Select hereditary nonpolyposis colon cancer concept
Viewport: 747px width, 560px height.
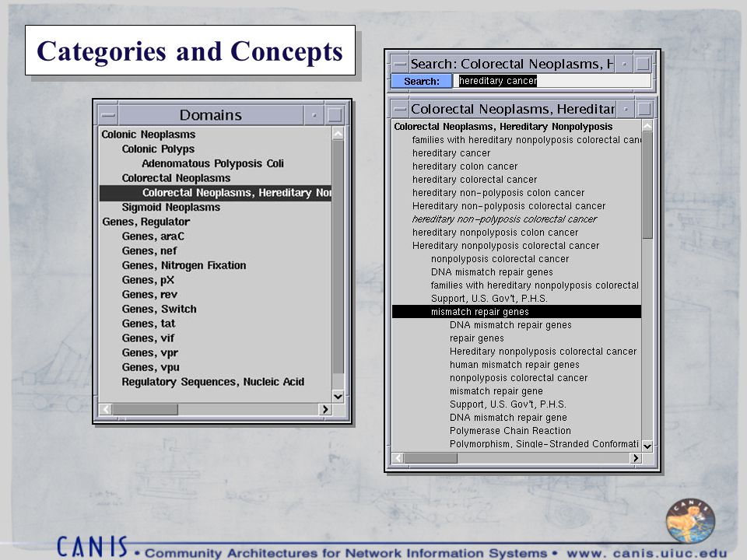point(495,233)
